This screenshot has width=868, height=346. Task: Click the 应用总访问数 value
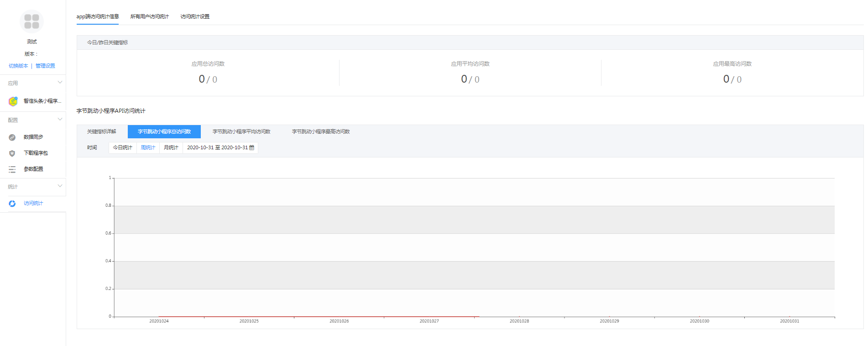click(x=208, y=79)
